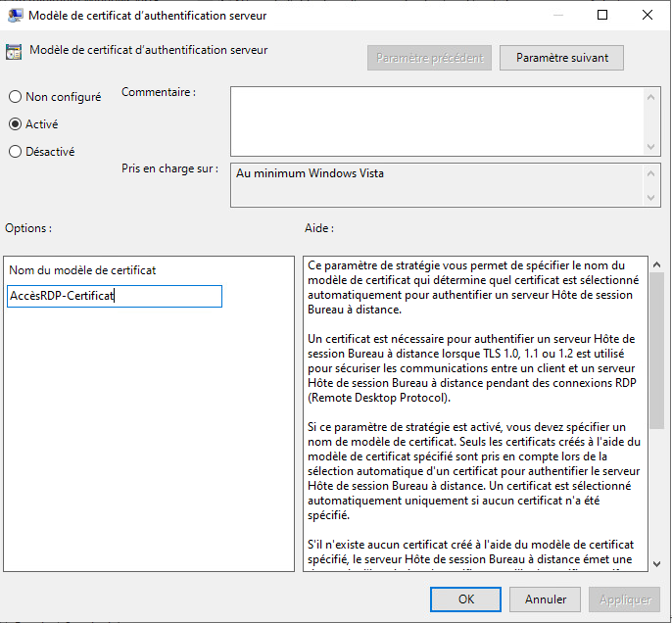Click the Paramètre précédent button
The image size is (672, 623).
(429, 58)
